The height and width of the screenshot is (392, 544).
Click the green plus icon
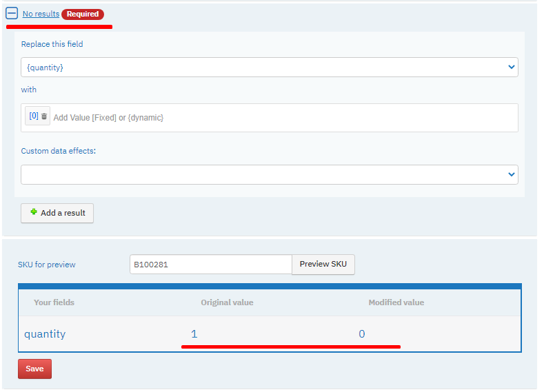[x=34, y=212]
